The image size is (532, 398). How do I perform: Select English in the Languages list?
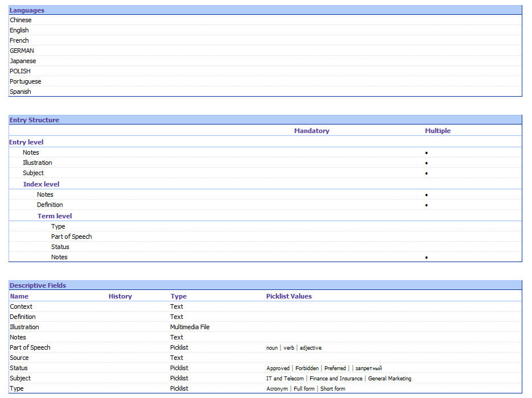tap(19, 30)
